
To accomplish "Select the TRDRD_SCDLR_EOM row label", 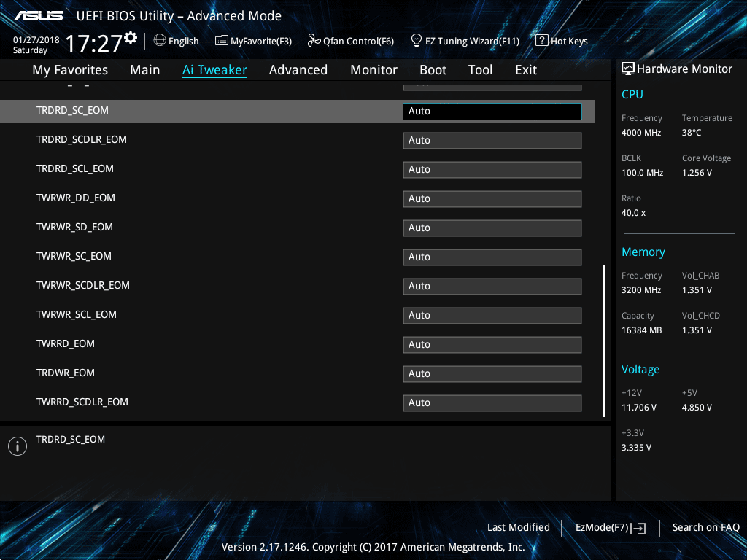I will click(x=82, y=139).
